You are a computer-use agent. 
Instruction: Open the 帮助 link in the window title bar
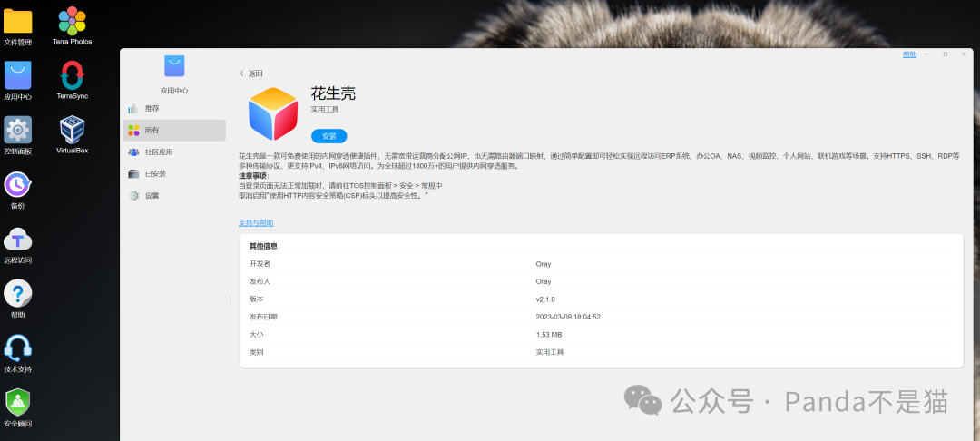pyautogui.click(x=909, y=54)
